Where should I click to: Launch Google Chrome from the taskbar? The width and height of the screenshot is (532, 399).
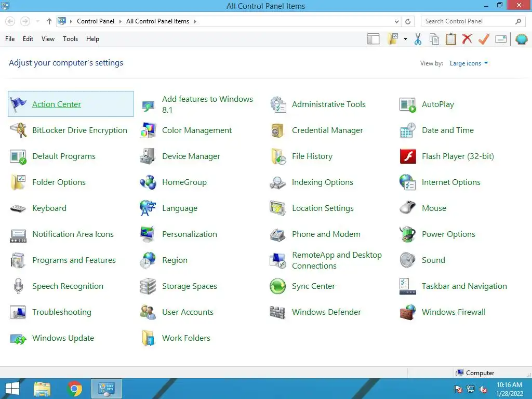(x=74, y=389)
